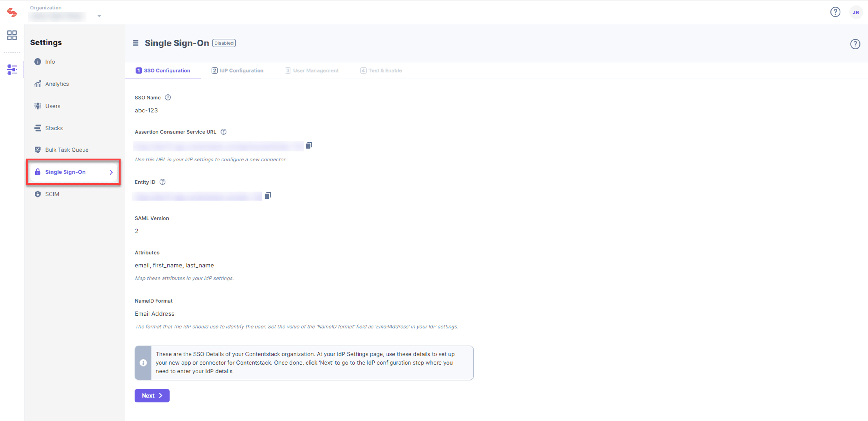868x421 pixels.
Task: Toggle the hamburger menu beside Single Sign-On title
Action: coord(135,43)
